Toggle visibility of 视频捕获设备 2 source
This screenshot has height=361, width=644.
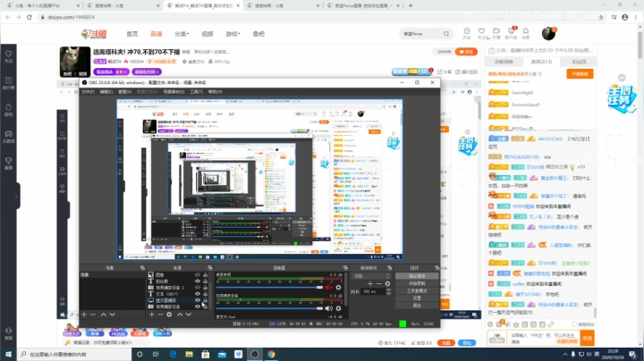tap(198, 288)
